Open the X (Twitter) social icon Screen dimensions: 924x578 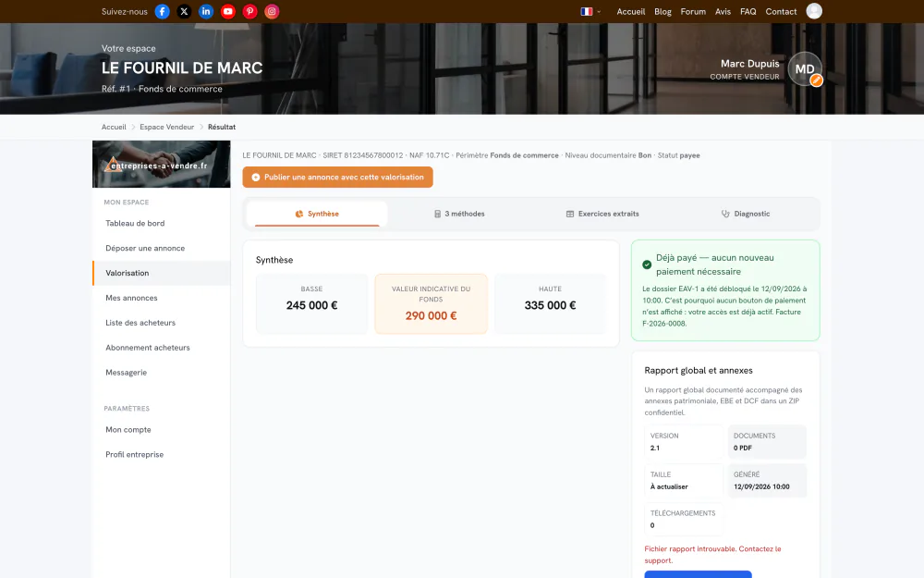[184, 11]
